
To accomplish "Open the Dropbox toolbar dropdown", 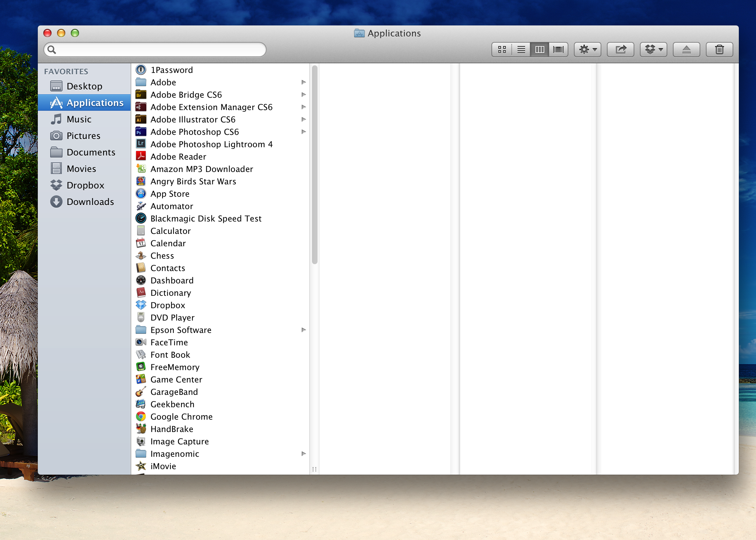I will coord(654,50).
